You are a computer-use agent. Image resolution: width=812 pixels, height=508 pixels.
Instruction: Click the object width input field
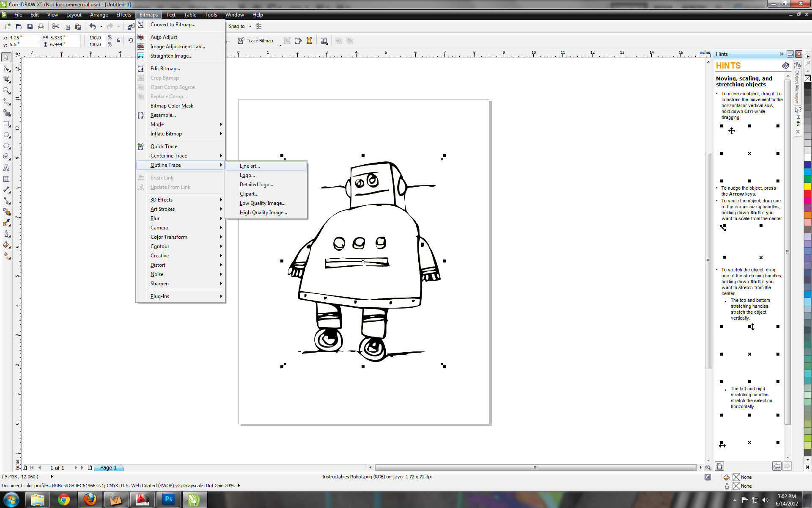[x=64, y=38]
